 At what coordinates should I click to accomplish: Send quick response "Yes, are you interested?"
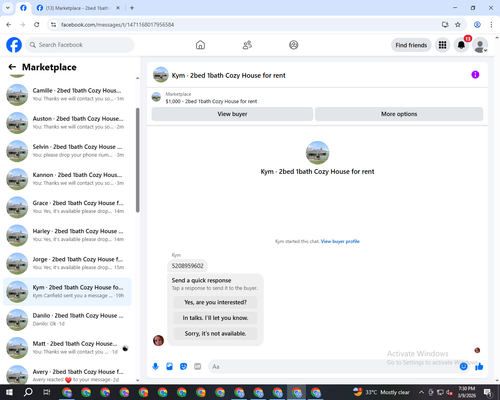pos(215,302)
